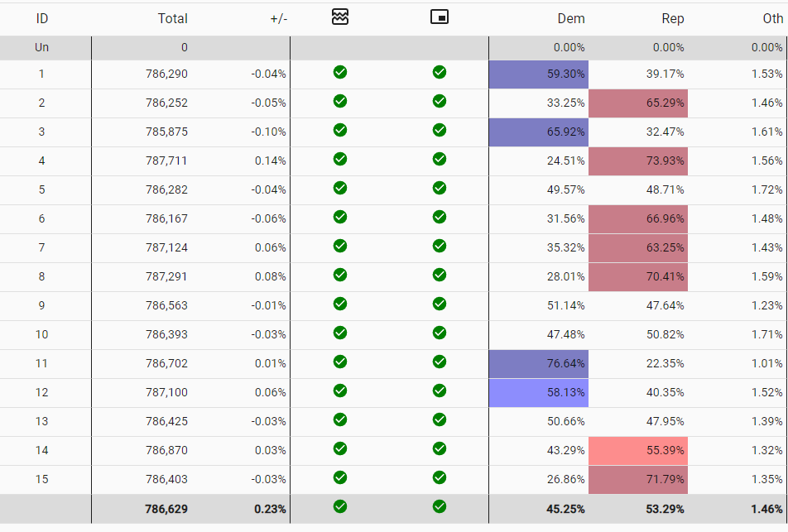Click the +/- deviation column header

(278, 18)
